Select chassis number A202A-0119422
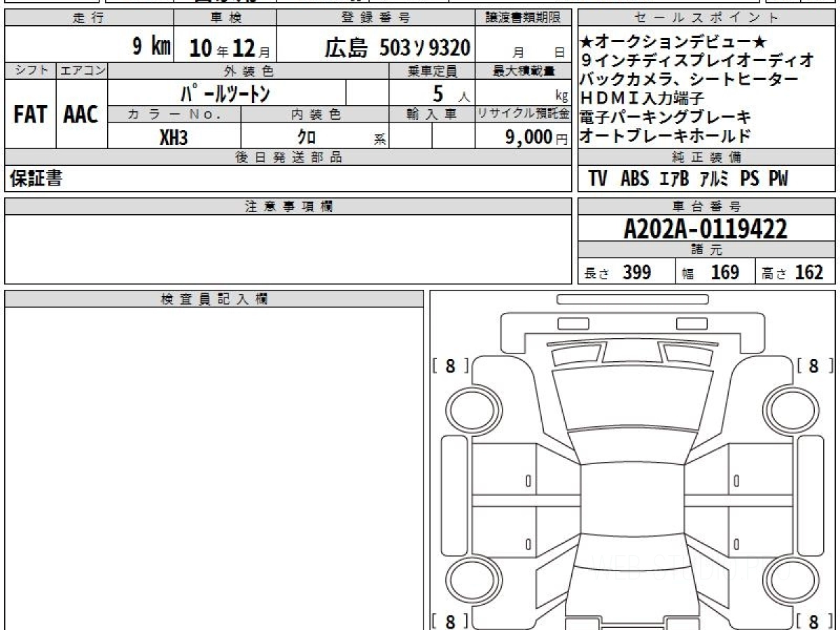This screenshot has width=840, height=630. point(706,228)
